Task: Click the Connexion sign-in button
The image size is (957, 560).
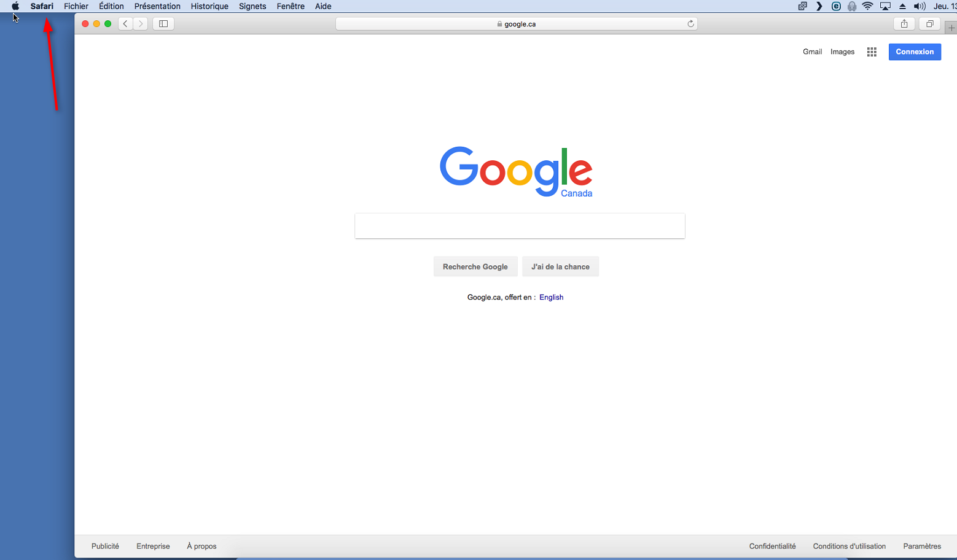Action: (x=915, y=52)
